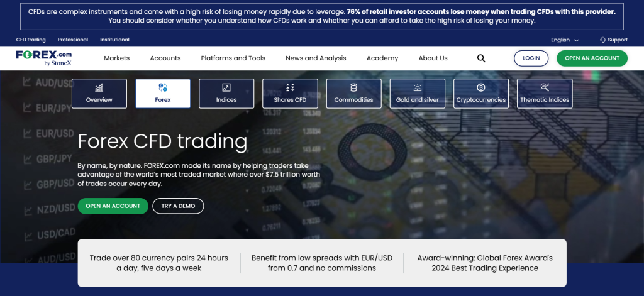
Task: Open the Platforms and Tools menu
Action: pyautogui.click(x=233, y=58)
